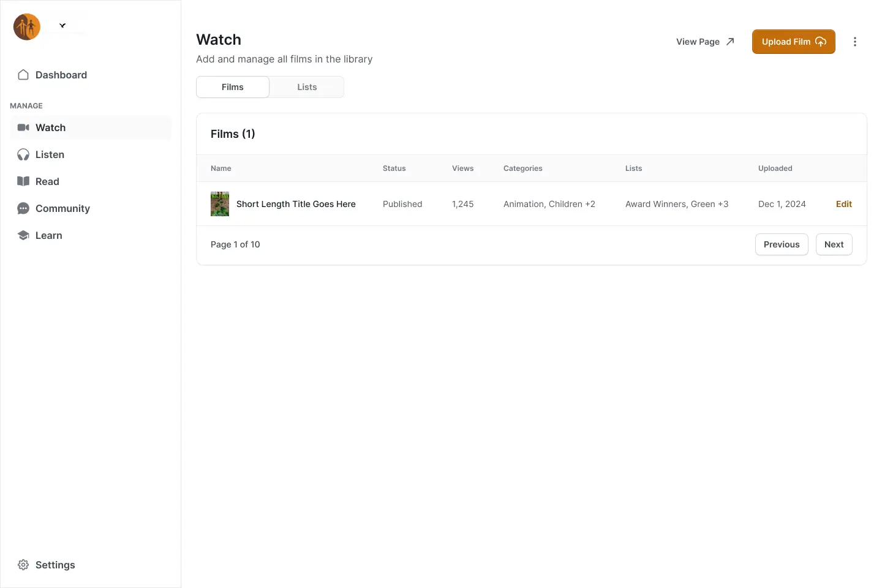
Task: Switch to the Lists tab
Action: tap(307, 87)
